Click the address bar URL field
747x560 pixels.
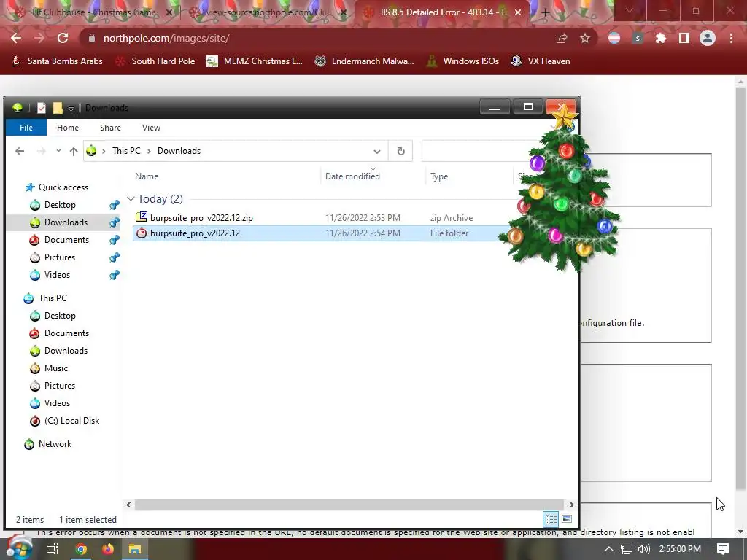[x=314, y=38]
